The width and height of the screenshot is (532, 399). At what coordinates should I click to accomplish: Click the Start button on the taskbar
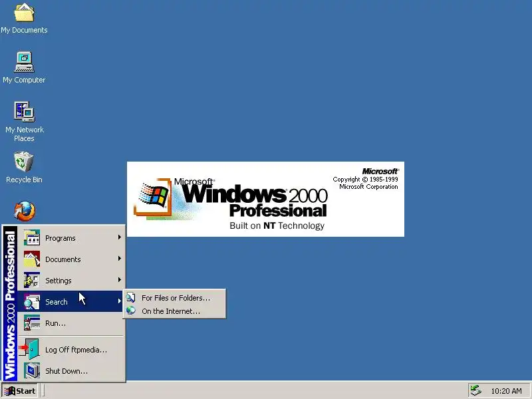point(20,391)
